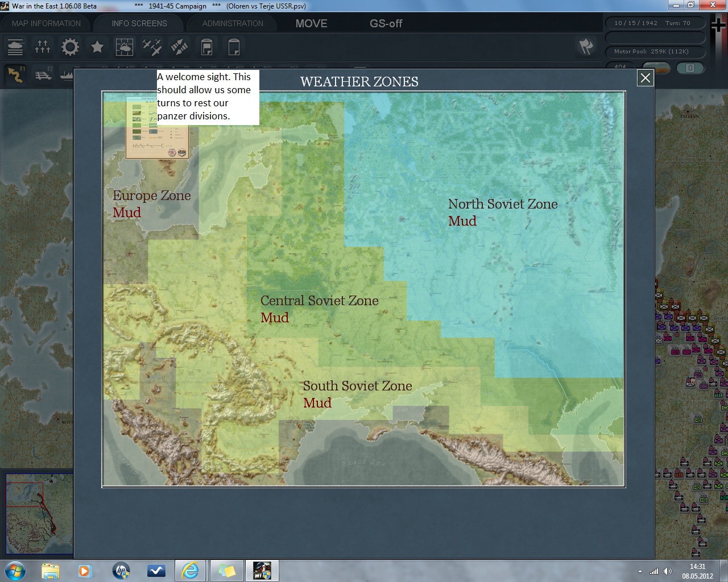Viewport: 728px width, 582px height.
Task: Launch Windows Media Player from taskbar
Action: coord(85,570)
